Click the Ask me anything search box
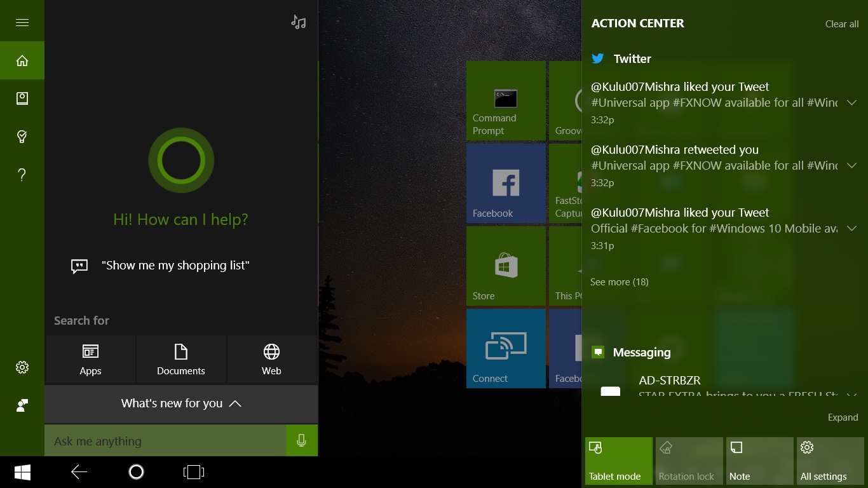868x488 pixels. (x=165, y=440)
